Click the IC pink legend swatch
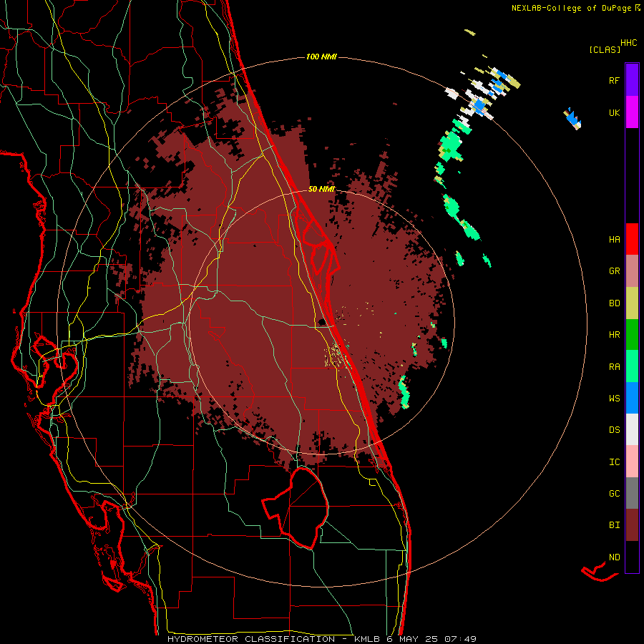 632,462
